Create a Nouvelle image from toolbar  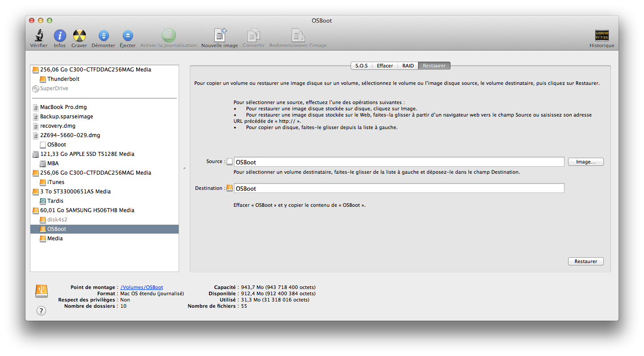(x=220, y=36)
